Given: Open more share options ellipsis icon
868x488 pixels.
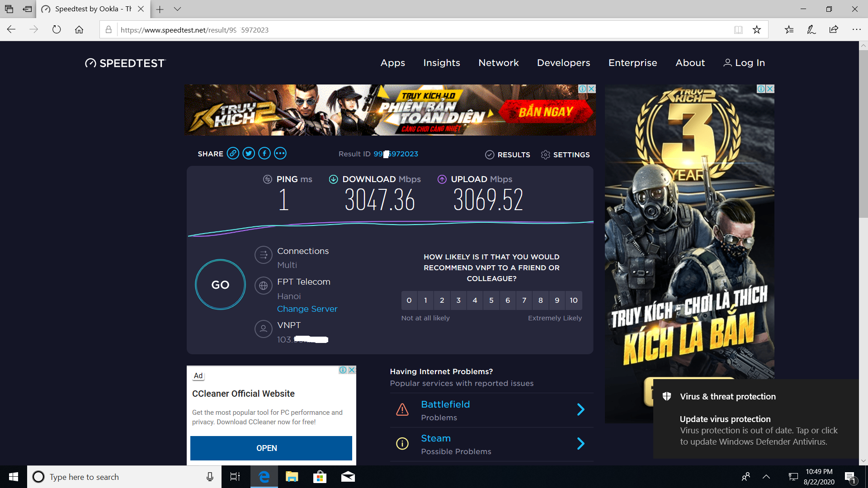Looking at the screenshot, I should (x=280, y=154).
